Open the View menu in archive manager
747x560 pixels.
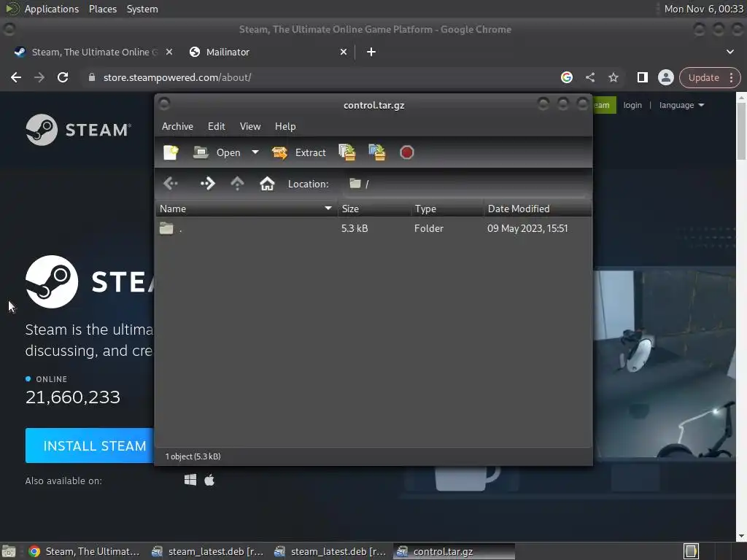[250, 126]
